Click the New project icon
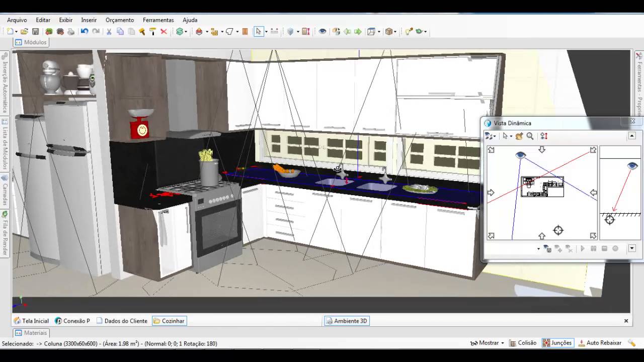The width and height of the screenshot is (644, 362). (x=10, y=31)
